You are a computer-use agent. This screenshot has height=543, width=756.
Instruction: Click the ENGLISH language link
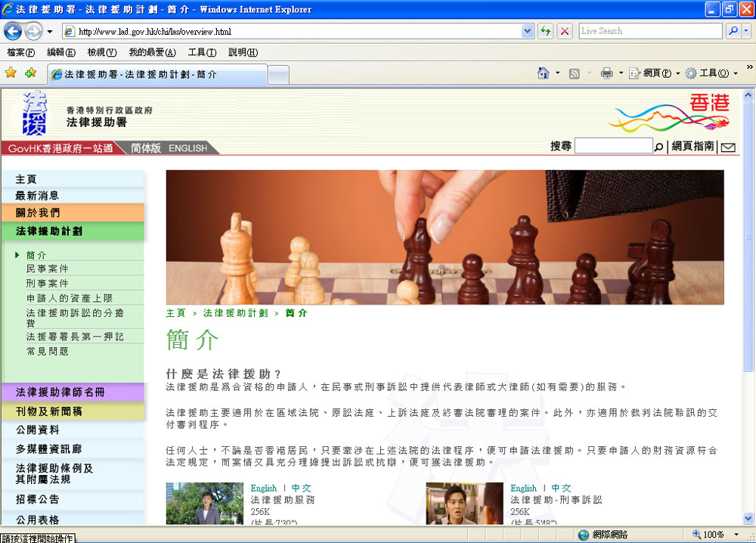187,148
